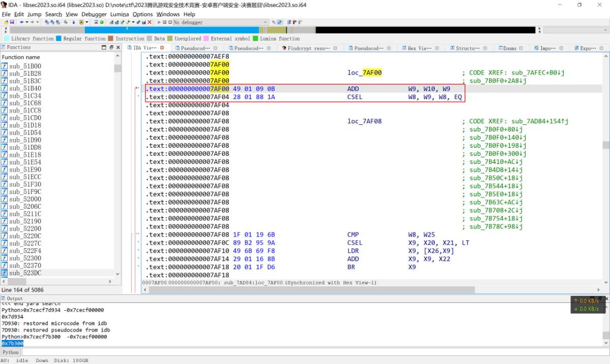Open the Jump menu
The image size is (610, 364).
click(x=35, y=14)
